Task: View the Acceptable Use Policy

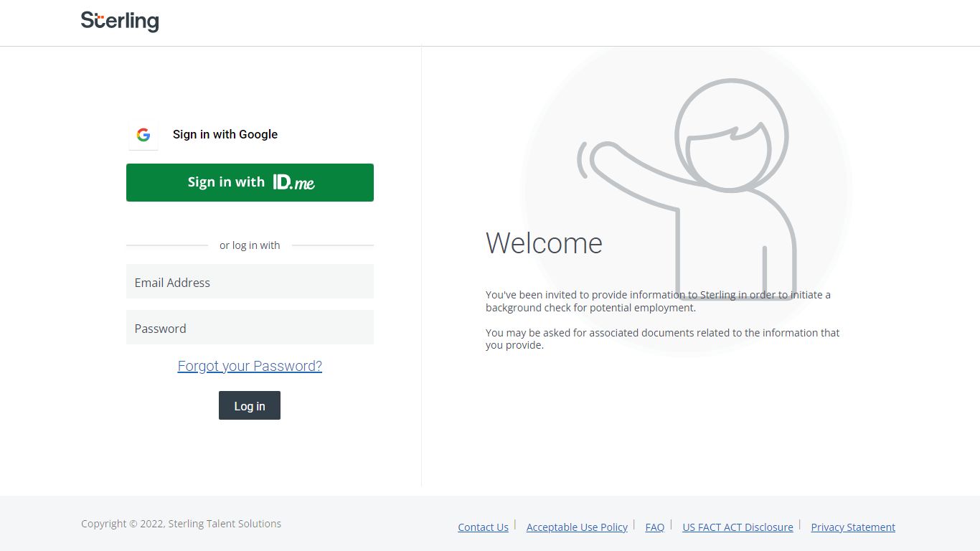Action: pyautogui.click(x=577, y=527)
